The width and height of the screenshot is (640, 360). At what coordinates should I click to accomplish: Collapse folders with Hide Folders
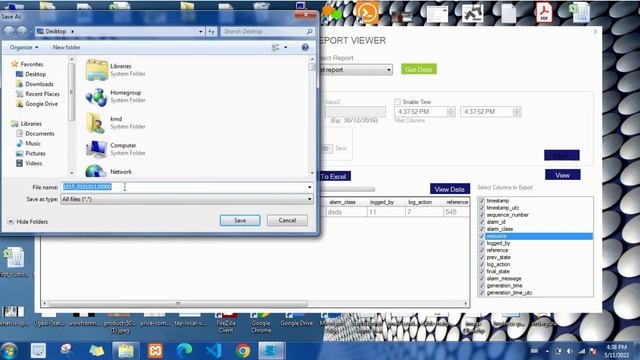click(28, 222)
